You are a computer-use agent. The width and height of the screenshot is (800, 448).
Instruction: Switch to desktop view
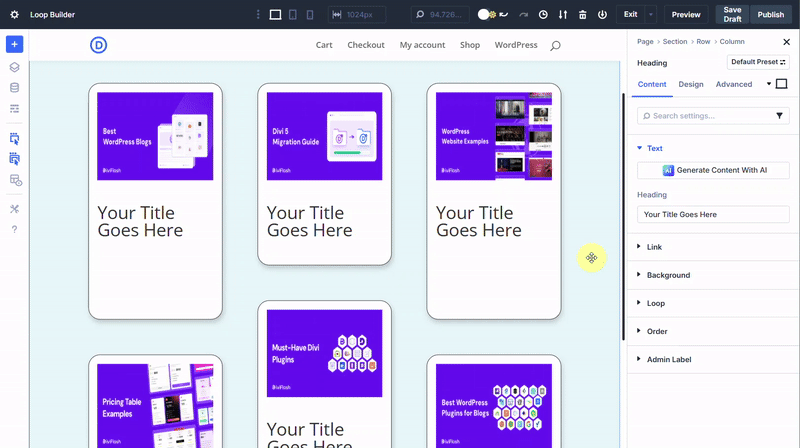coord(275,14)
